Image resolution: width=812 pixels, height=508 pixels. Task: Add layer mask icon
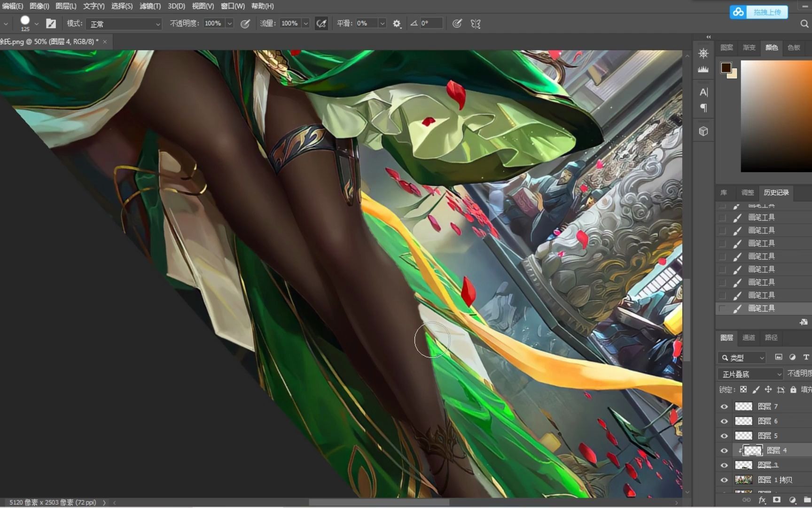click(x=777, y=500)
